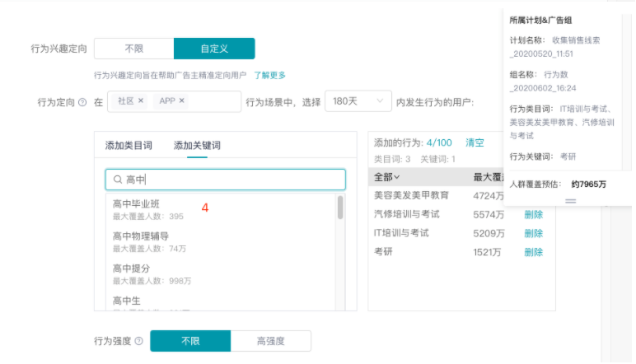Viewport: 636px width, 364px height.
Task: Click the 关键词: 1 counter
Action: coord(437,159)
